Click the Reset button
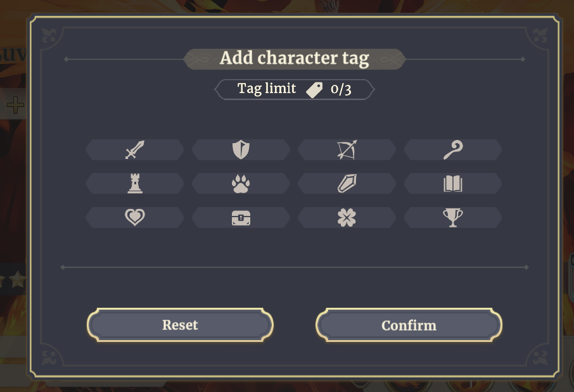Image resolution: width=574 pixels, height=392 pixels. point(180,325)
